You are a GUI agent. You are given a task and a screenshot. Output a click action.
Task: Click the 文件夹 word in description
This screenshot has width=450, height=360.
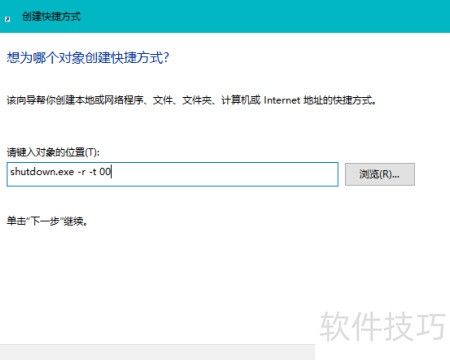pyautogui.click(x=197, y=100)
